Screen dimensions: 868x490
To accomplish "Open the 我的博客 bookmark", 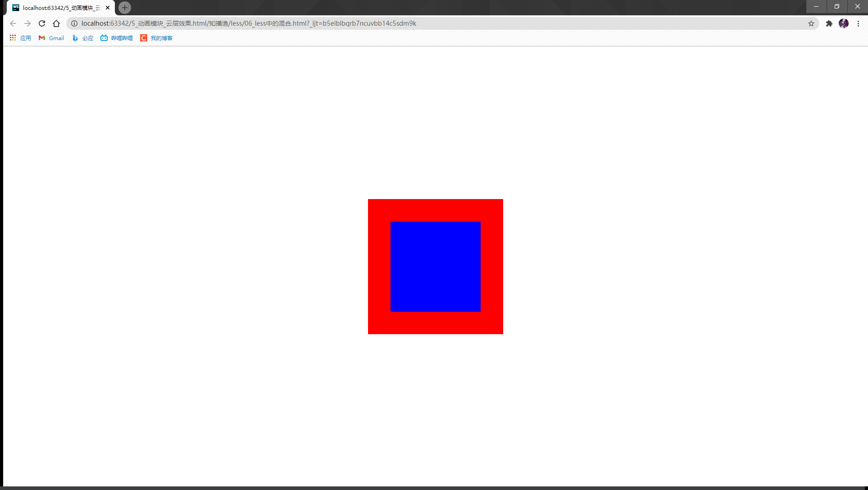I will pyautogui.click(x=156, y=38).
